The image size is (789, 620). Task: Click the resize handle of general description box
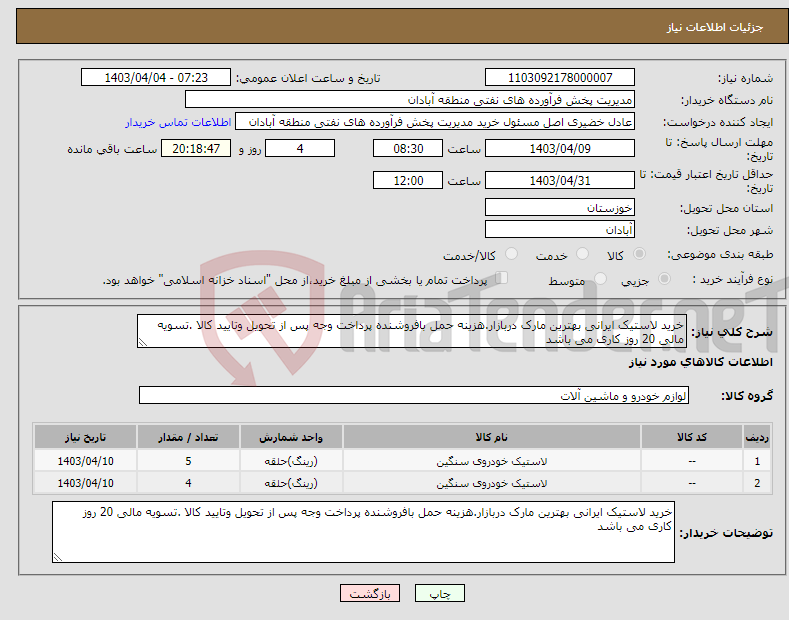pyautogui.click(x=143, y=343)
